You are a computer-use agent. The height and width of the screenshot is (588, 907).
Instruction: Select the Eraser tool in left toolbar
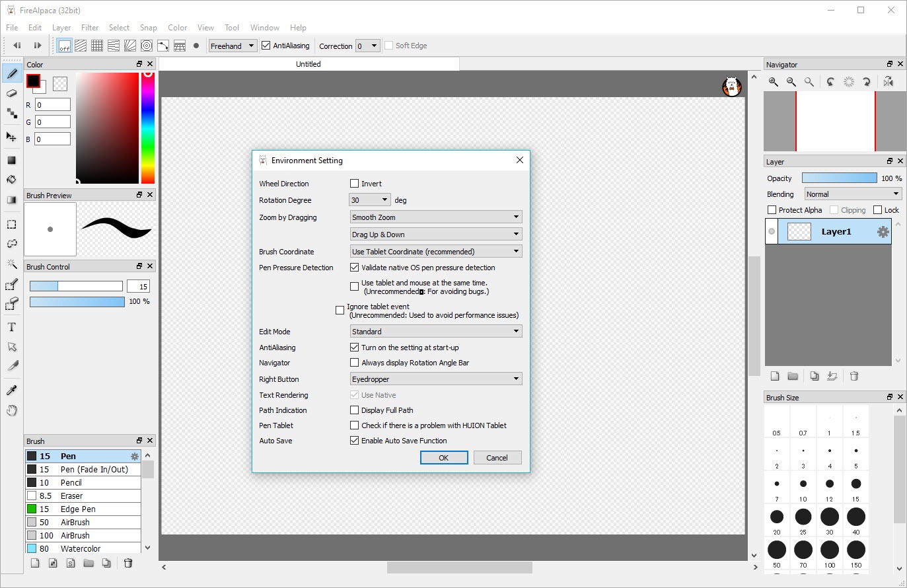click(x=11, y=94)
